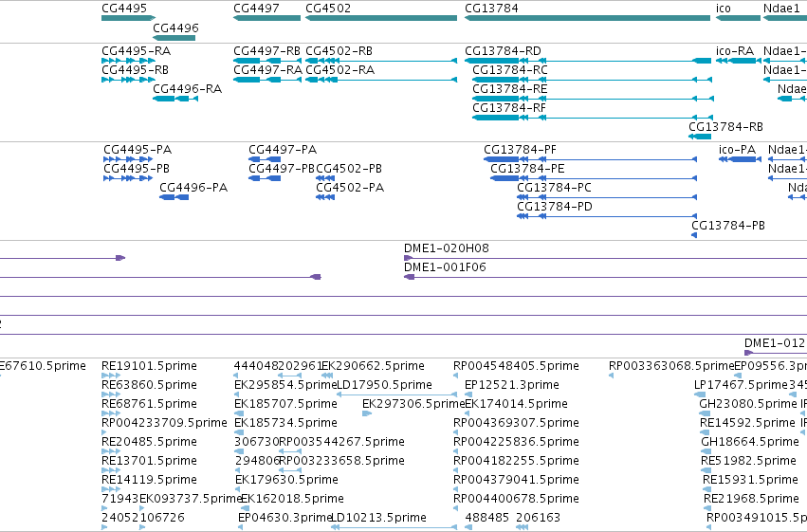Click the RE20485.5prime EST
This screenshot has width=807, height=532.
pos(111,451)
